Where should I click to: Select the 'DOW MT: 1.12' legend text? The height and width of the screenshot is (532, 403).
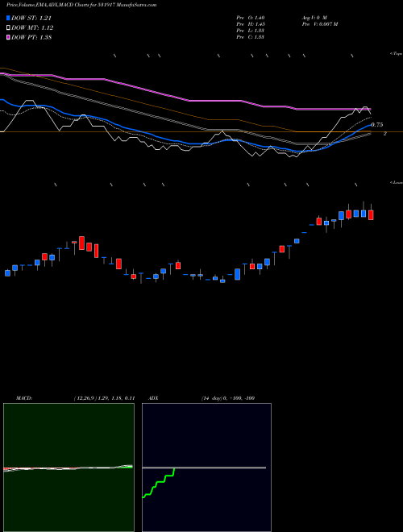click(32, 28)
